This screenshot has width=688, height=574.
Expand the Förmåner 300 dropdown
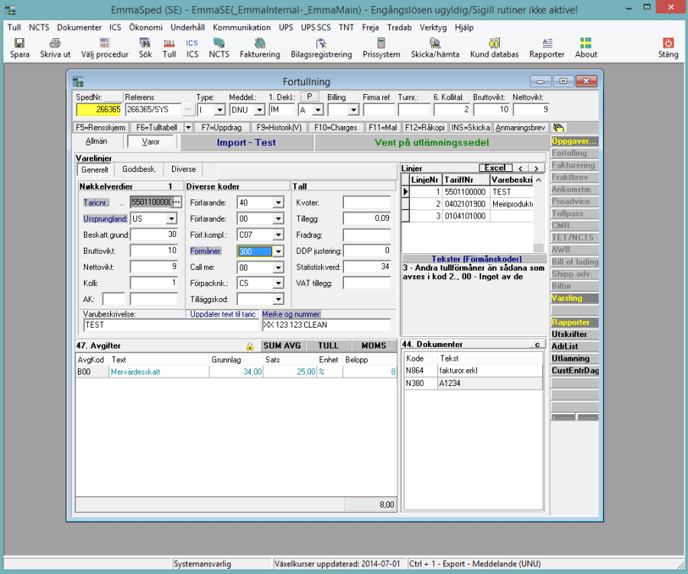click(x=278, y=251)
